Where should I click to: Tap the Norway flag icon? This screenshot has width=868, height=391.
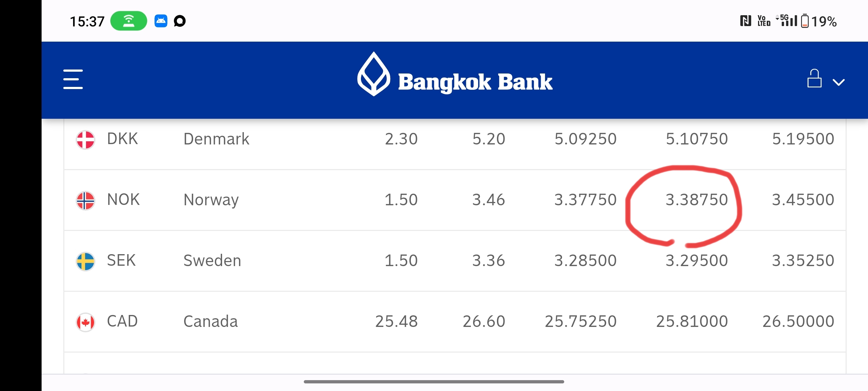(85, 200)
